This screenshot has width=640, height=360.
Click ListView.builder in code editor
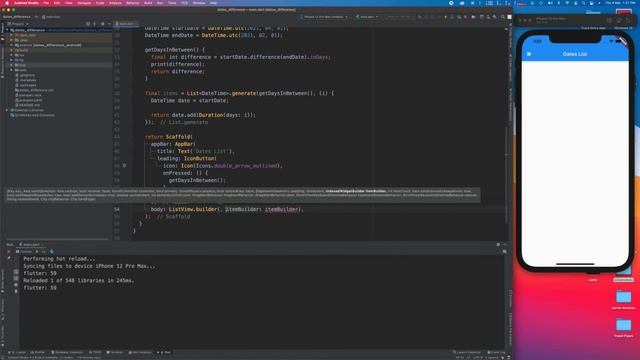(x=193, y=209)
